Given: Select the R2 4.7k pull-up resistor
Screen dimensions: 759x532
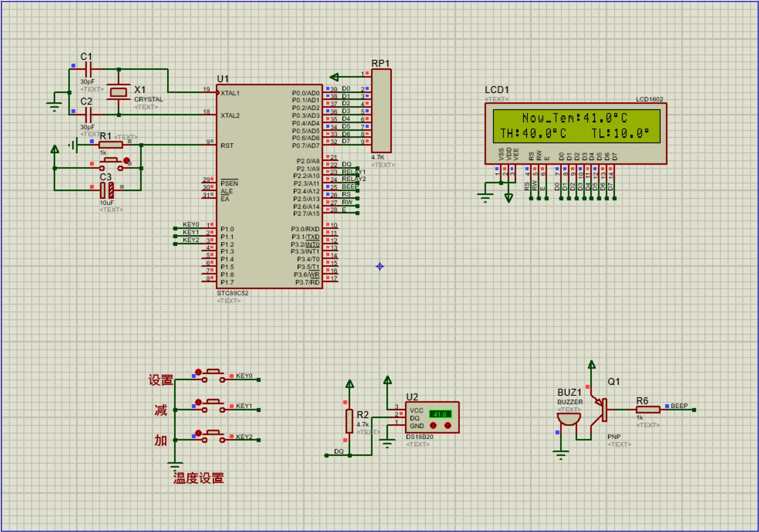Looking at the screenshot, I should 349,421.
